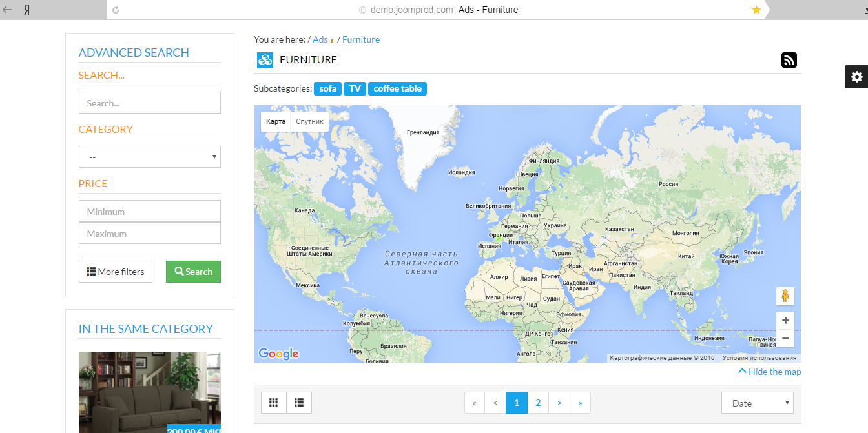Click the Гренландия label on map
Image resolution: width=868 pixels, height=433 pixels.
pyautogui.click(x=423, y=132)
